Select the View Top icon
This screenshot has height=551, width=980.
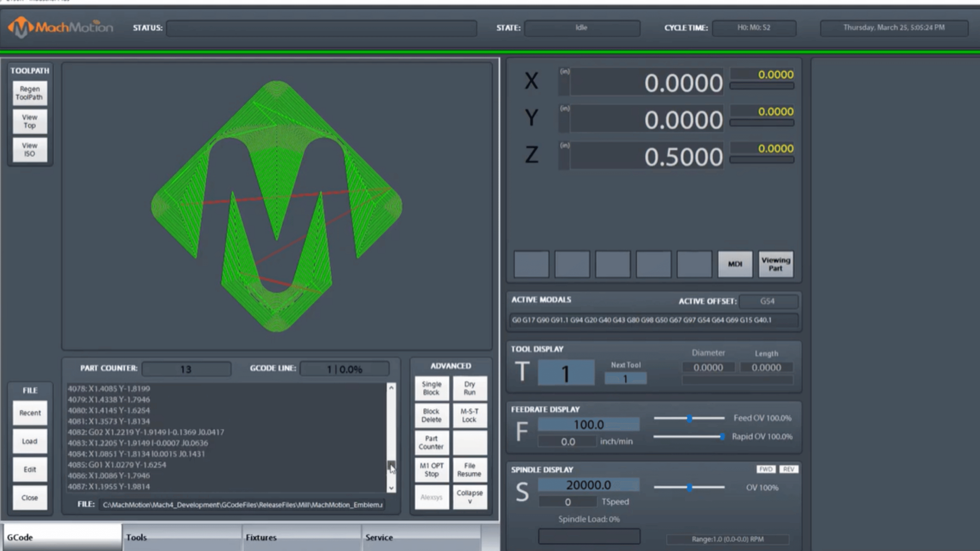pyautogui.click(x=29, y=121)
